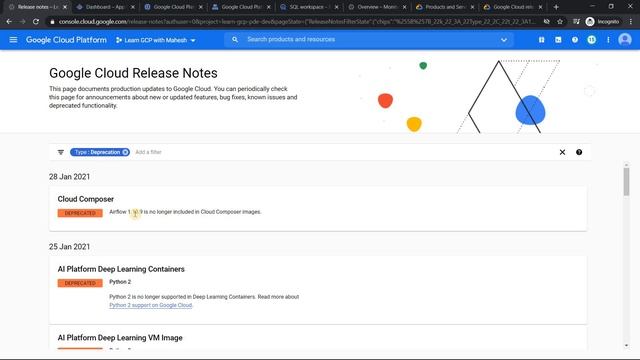Viewport: 640px width, 360px height.
Task: Open the gift free trial icon
Action: pos(541,40)
